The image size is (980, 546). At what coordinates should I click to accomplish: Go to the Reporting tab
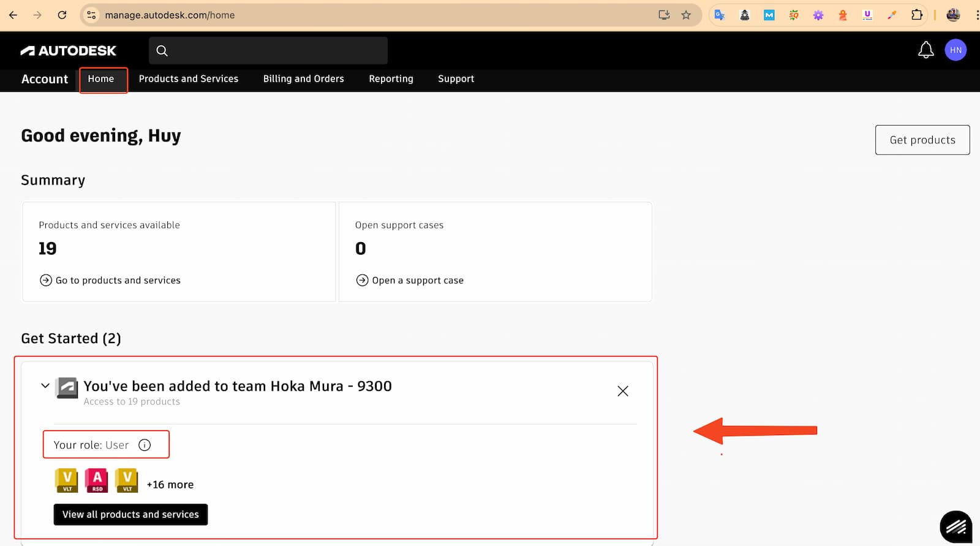391,79
